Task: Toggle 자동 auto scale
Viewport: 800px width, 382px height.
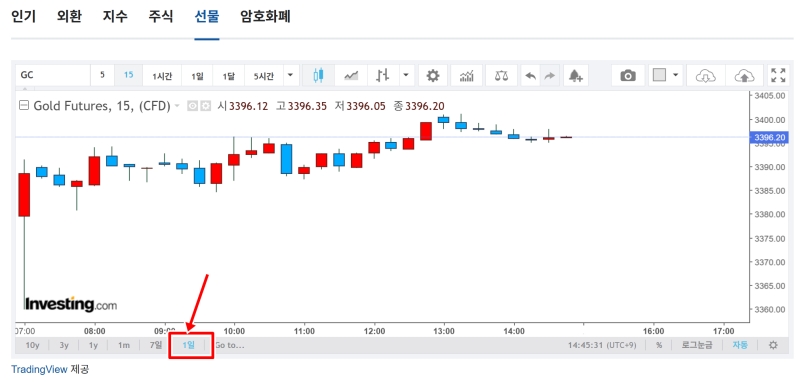Action: [740, 345]
